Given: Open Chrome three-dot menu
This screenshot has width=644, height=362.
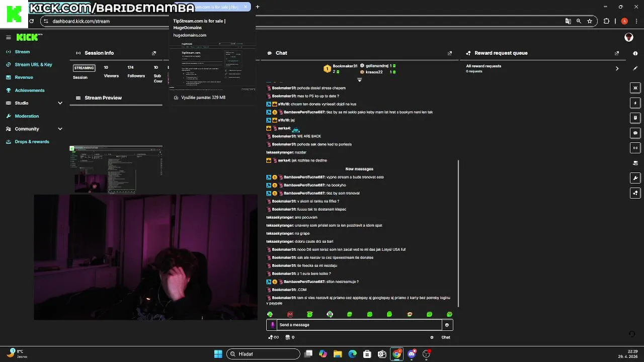Looking at the screenshot, I should click(635, 21).
